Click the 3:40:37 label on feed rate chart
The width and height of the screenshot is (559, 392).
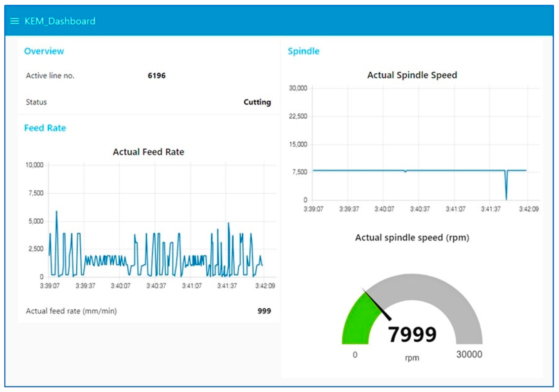(x=156, y=286)
